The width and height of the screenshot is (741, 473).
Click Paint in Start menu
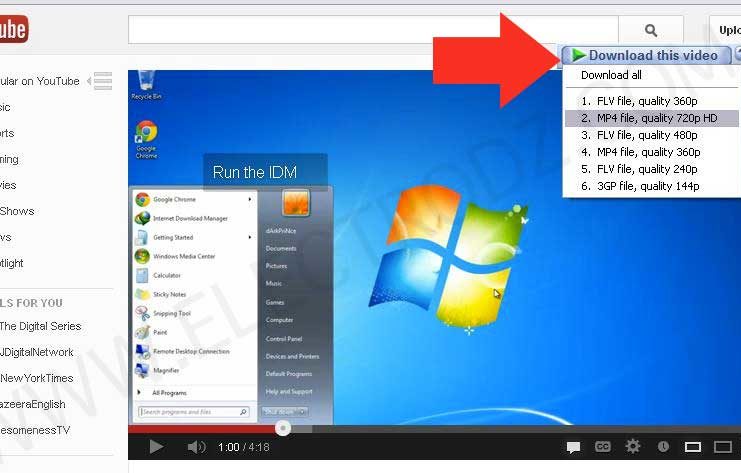[160, 332]
